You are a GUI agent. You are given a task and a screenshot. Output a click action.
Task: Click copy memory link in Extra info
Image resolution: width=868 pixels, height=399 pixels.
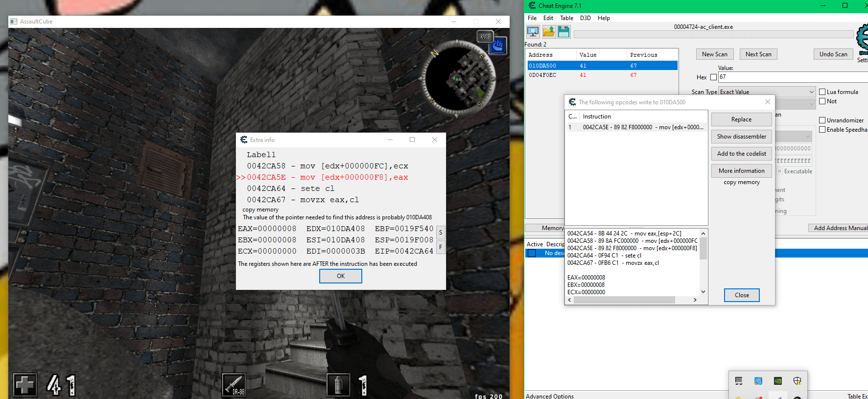click(260, 210)
